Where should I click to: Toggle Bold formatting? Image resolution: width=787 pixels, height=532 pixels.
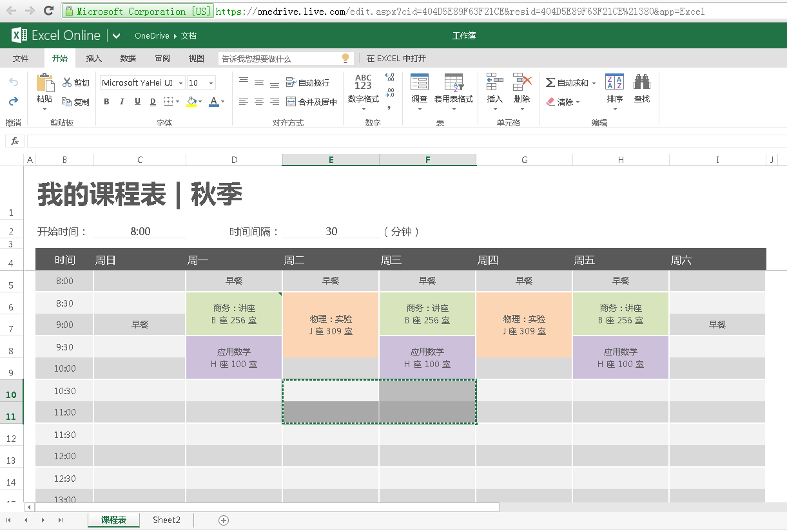106,102
